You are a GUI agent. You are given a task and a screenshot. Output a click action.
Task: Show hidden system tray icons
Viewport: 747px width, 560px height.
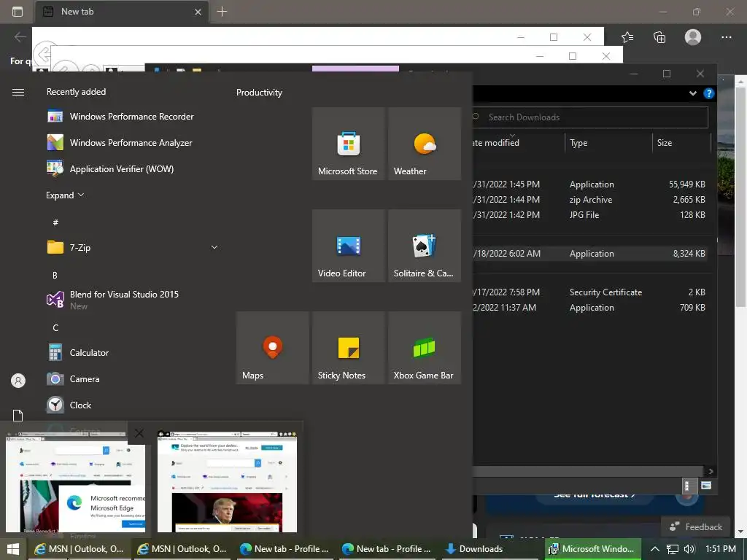655,549
